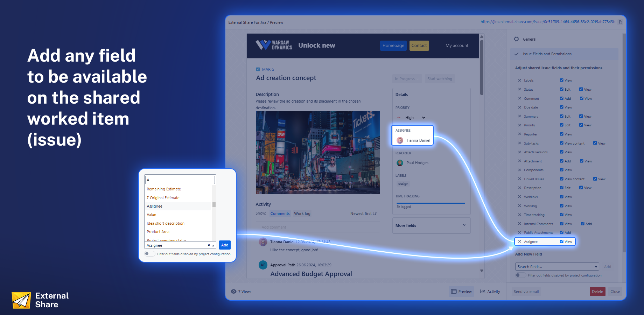Screen dimensions: 644x315
Task: Click Tianna Daniel's avatar in Assignee field
Action: 400,140
